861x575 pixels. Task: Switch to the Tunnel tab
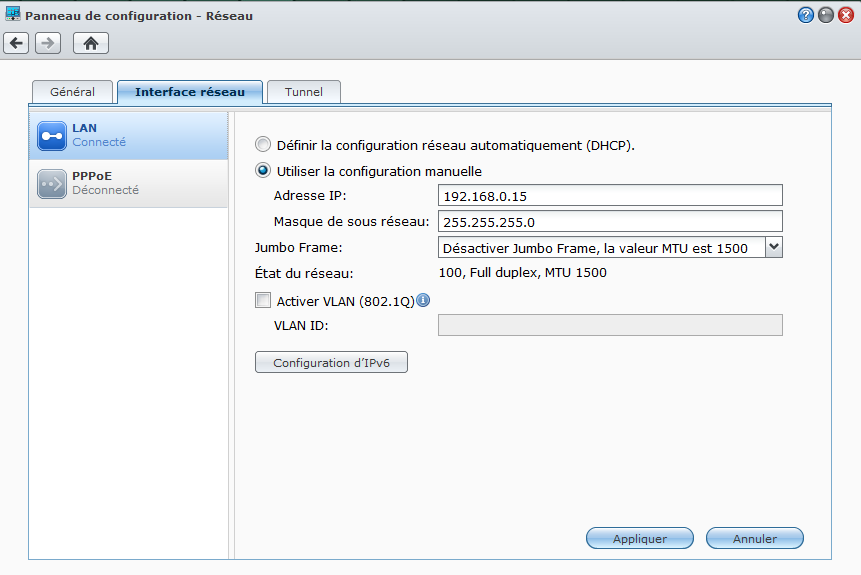304,92
